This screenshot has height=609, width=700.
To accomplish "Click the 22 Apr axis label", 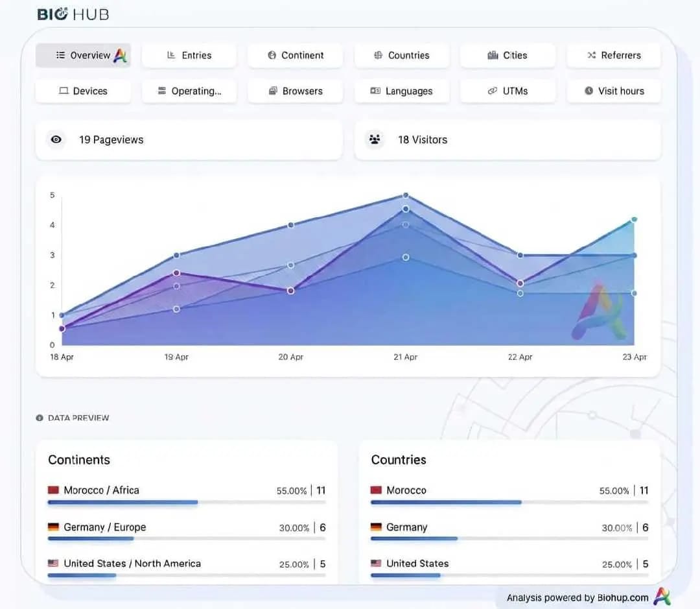I will click(520, 357).
